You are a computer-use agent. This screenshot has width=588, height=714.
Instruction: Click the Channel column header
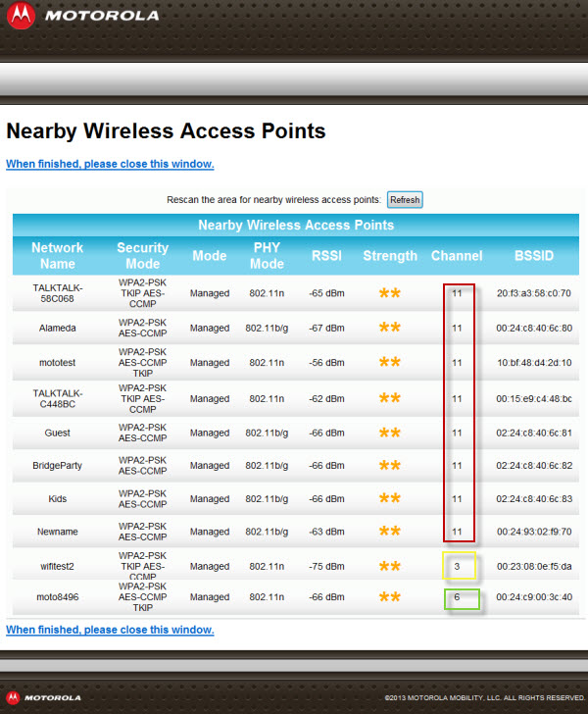[x=457, y=256]
